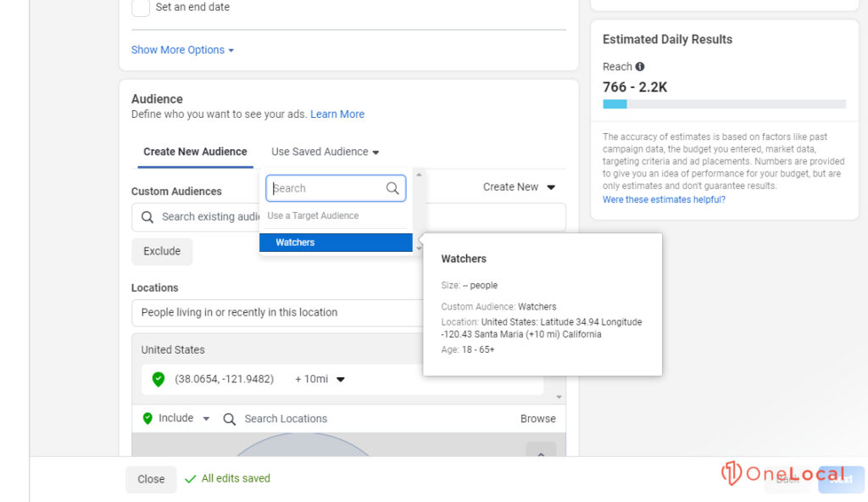
Task: Click the green location pin beside the coordinates
Action: click(x=159, y=379)
